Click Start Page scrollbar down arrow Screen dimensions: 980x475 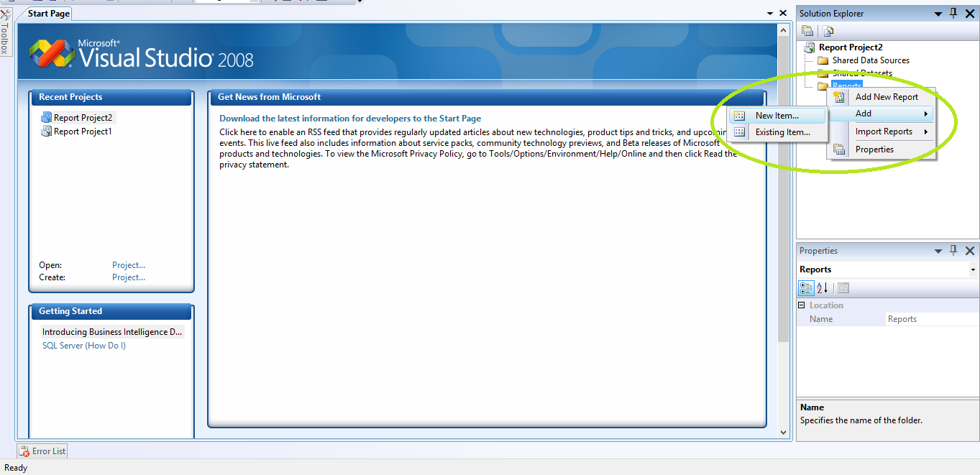click(783, 433)
